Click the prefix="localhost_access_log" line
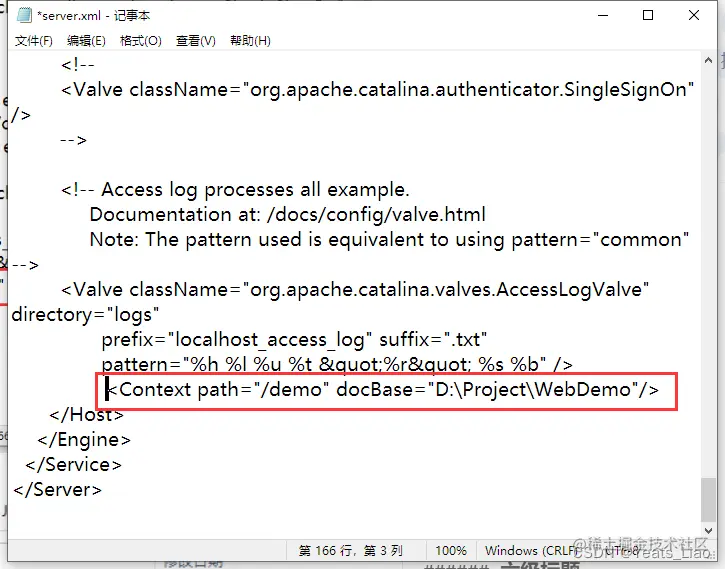Image resolution: width=725 pixels, height=569 pixels. point(294,340)
